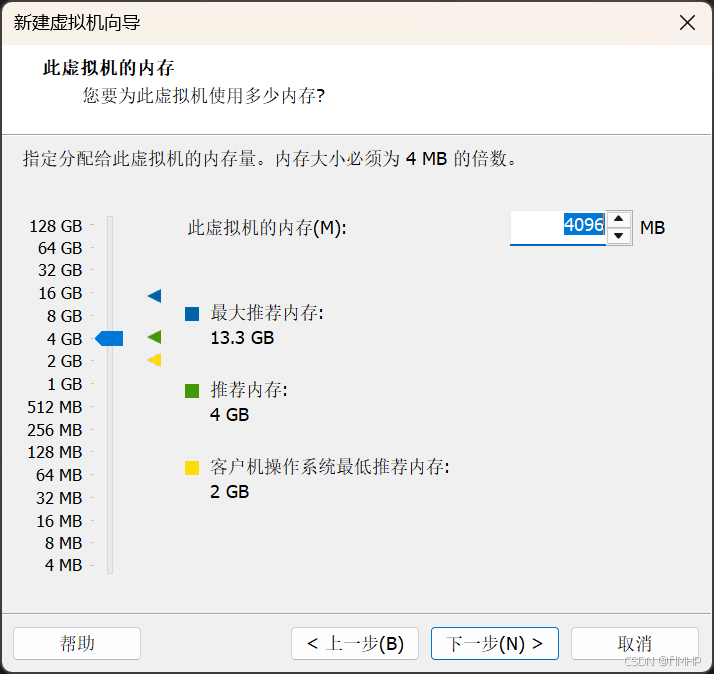The width and height of the screenshot is (714, 674).
Task: Click the memory value input field showing 4096
Action: pos(558,227)
